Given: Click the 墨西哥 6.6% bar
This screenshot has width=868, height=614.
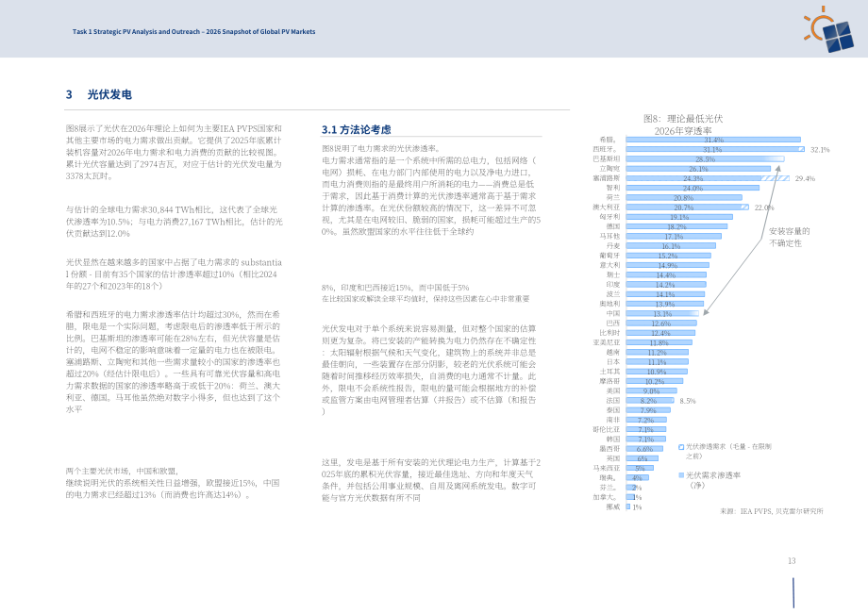Looking at the screenshot, I should 644,449.
